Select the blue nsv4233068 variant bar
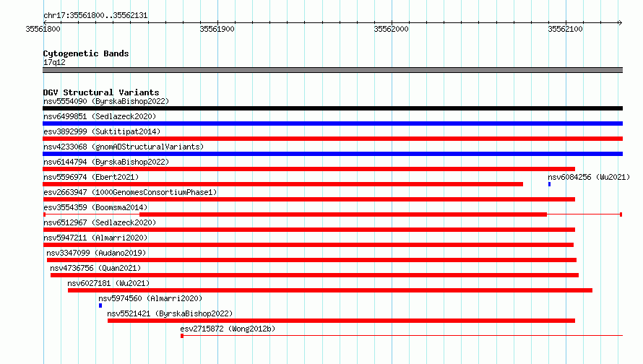The image size is (643, 364). coord(332,154)
